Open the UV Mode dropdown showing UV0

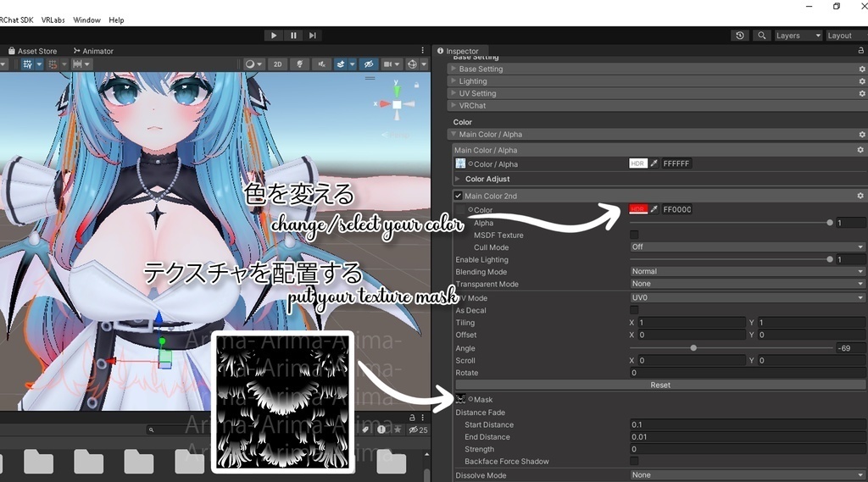coord(748,297)
